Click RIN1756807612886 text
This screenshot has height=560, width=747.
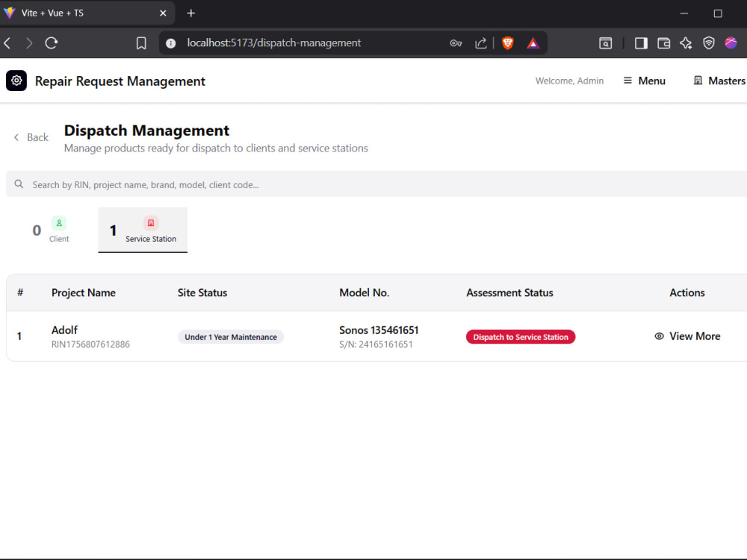90,344
